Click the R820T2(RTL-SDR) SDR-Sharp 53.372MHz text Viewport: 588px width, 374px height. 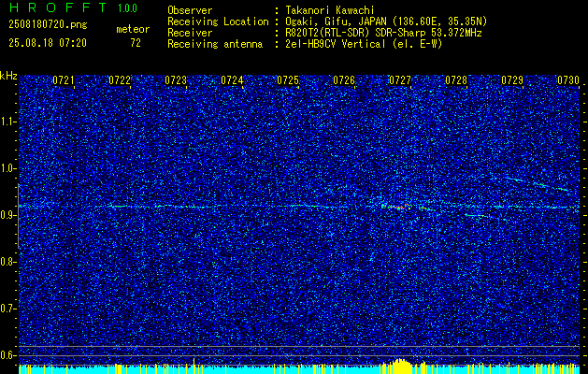(x=383, y=33)
